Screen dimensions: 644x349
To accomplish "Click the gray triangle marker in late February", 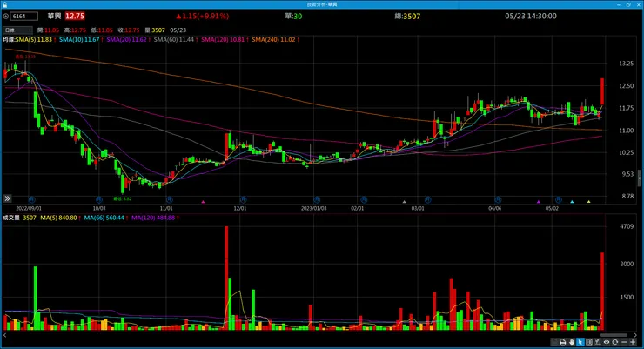I will [x=404, y=202].
